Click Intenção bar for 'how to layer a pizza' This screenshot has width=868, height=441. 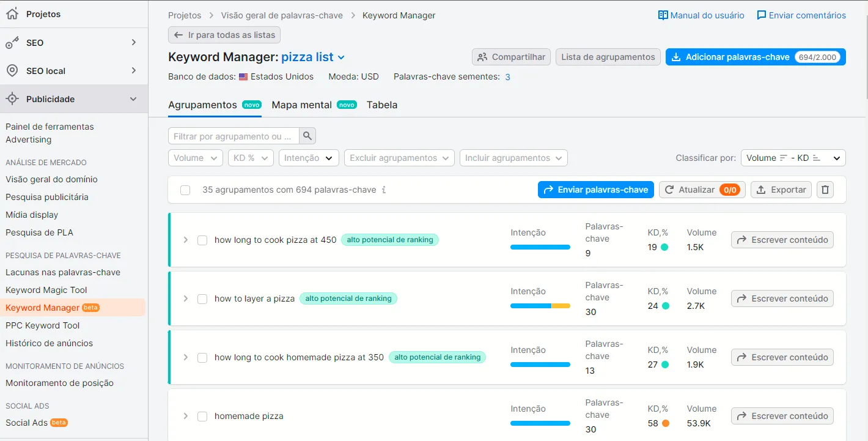(540, 306)
